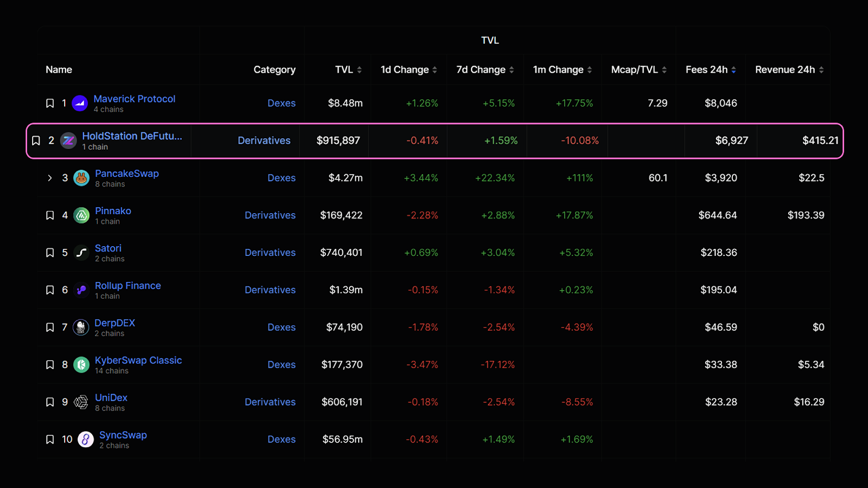
Task: Open Derivatives category in Rollup Finance row
Action: pyautogui.click(x=270, y=290)
